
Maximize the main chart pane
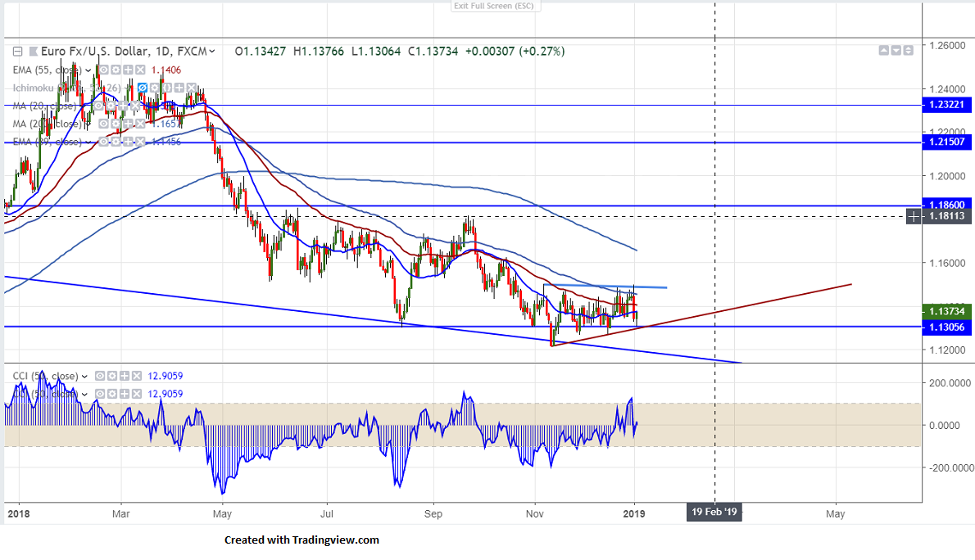pos(909,50)
